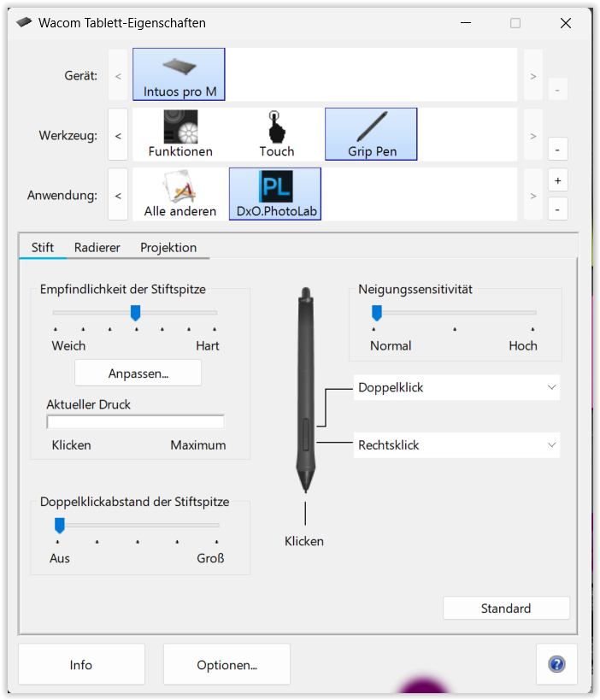Open help via the question mark icon
600x700 pixels.
click(x=557, y=664)
